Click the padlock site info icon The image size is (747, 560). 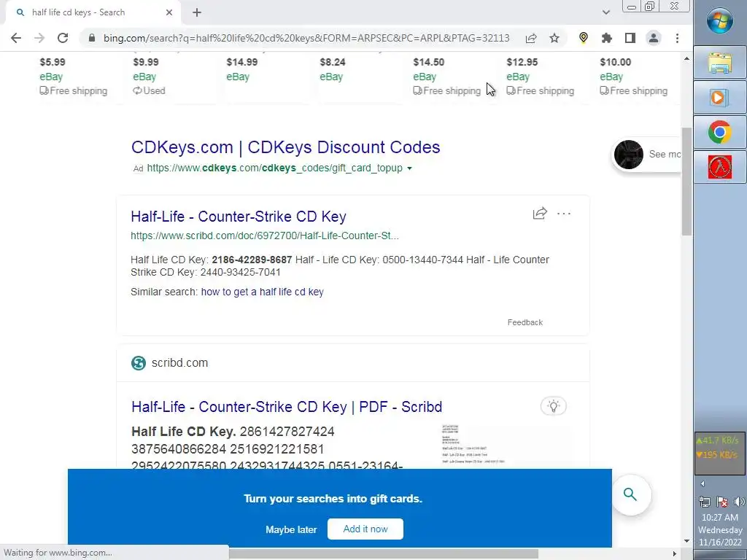click(x=92, y=38)
